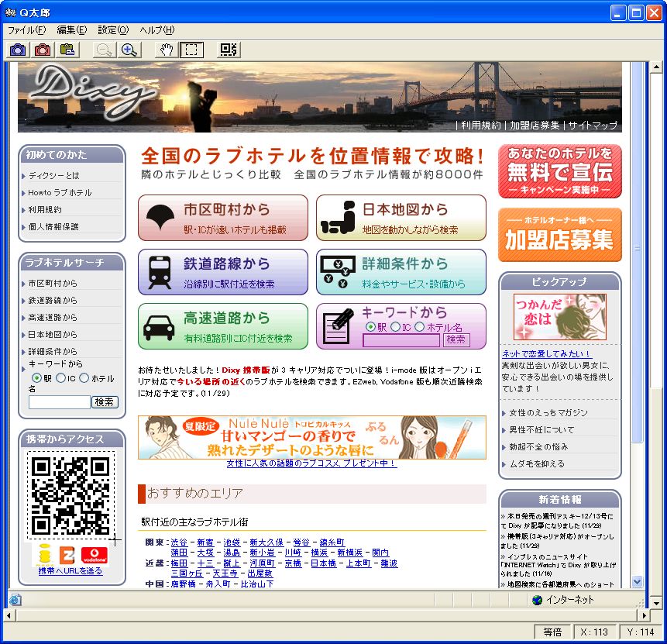Open the 女性のえっちマガジン link
667x644 pixels.
pos(548,412)
